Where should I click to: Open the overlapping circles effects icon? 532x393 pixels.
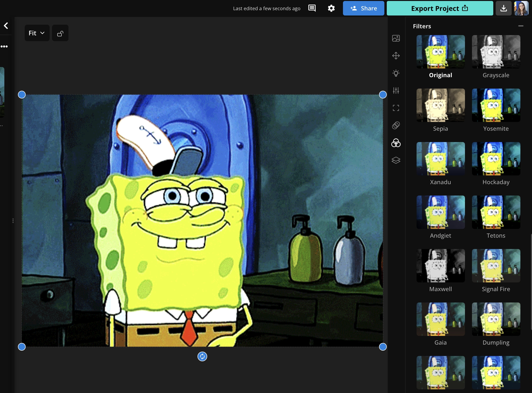(x=396, y=125)
